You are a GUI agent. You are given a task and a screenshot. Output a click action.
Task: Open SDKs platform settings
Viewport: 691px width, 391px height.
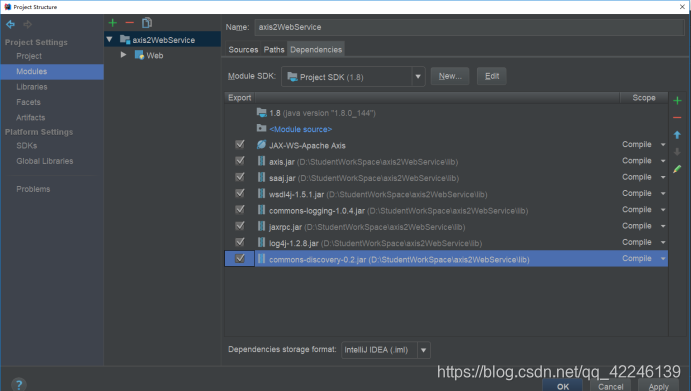26,145
